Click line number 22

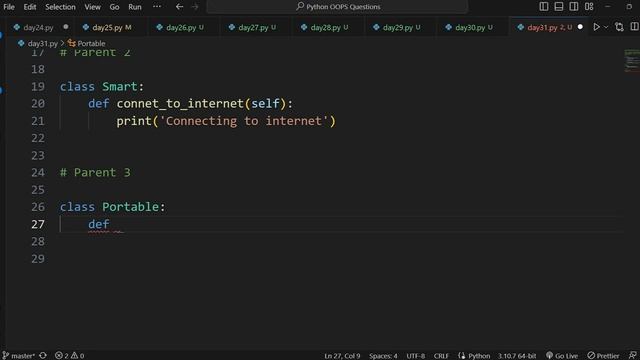[x=38, y=138]
